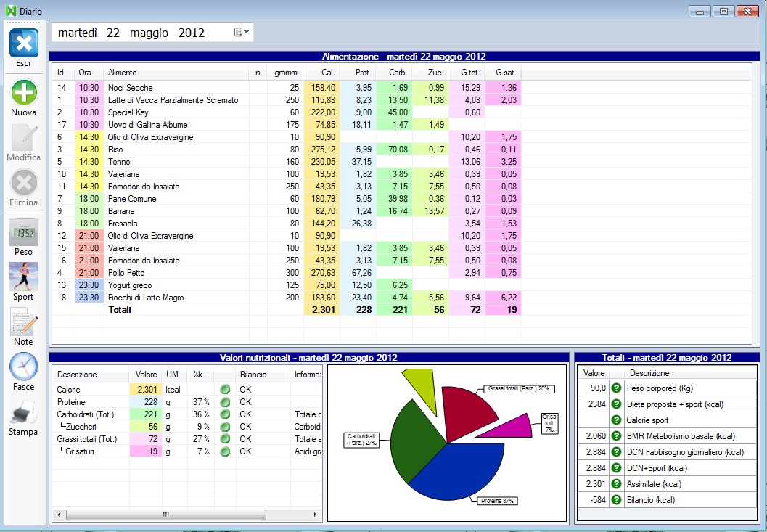Select the Noci Secche food row
This screenshot has width=767, height=532.
pyautogui.click(x=130, y=88)
